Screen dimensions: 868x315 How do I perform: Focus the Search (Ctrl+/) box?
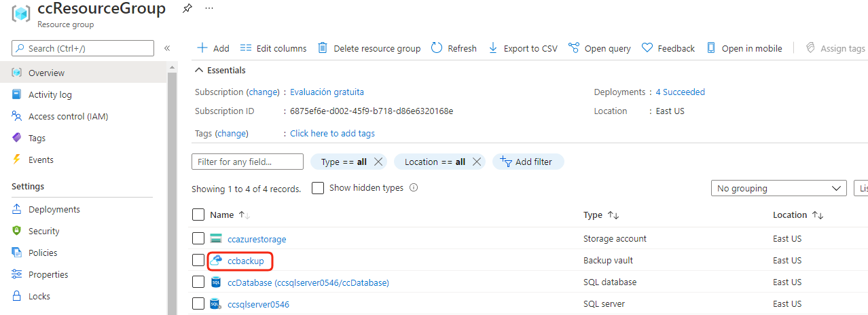83,48
